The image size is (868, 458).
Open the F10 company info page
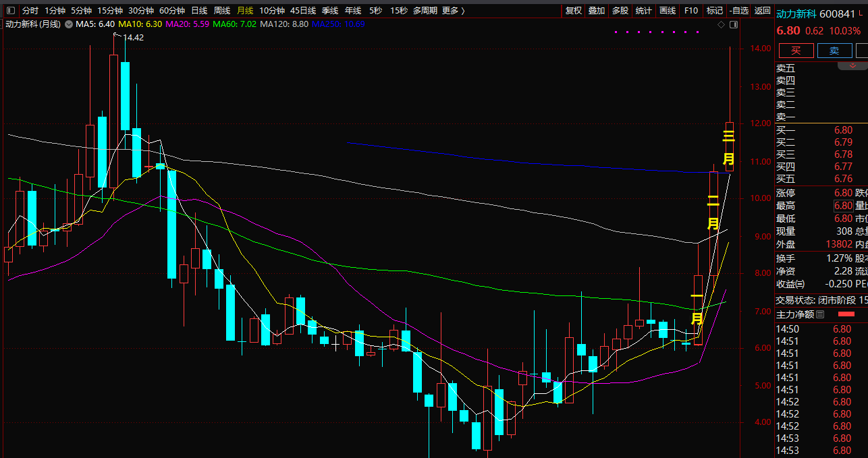pos(691,11)
